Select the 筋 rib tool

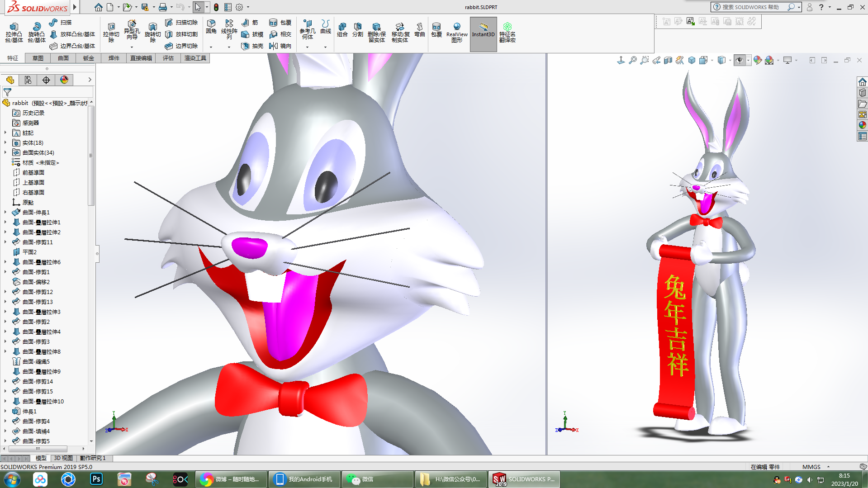[250, 22]
